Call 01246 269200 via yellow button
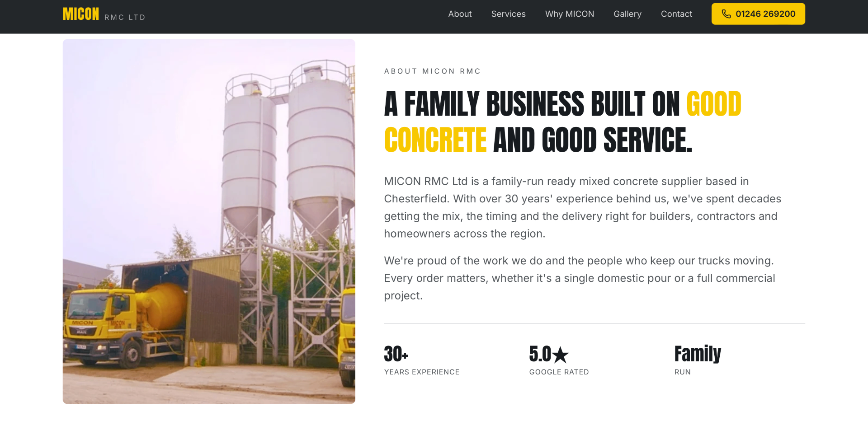 click(758, 14)
